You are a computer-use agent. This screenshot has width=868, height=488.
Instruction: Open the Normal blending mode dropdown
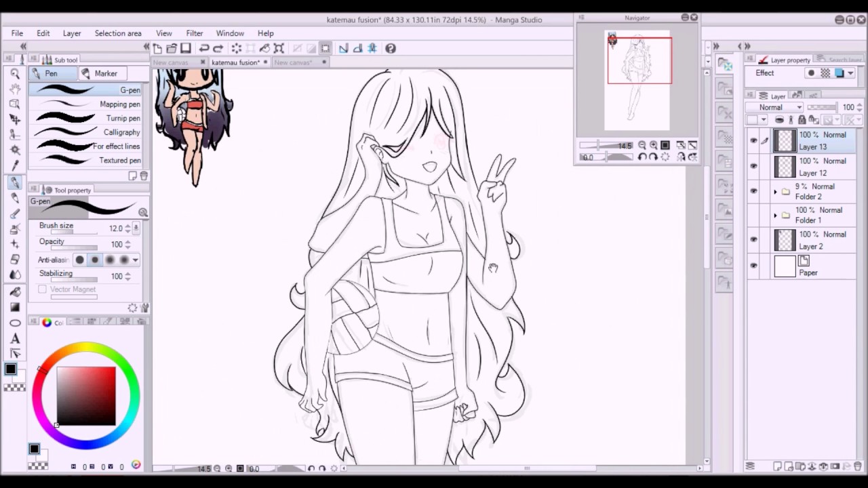774,107
